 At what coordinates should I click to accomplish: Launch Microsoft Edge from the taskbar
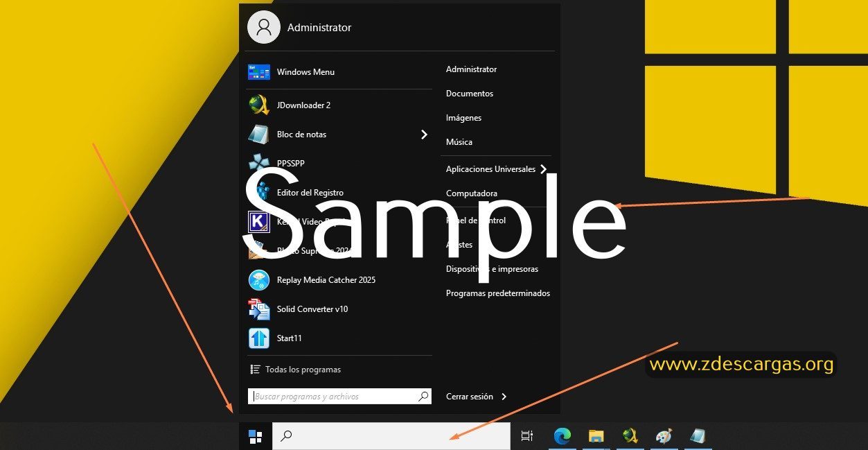point(562,436)
